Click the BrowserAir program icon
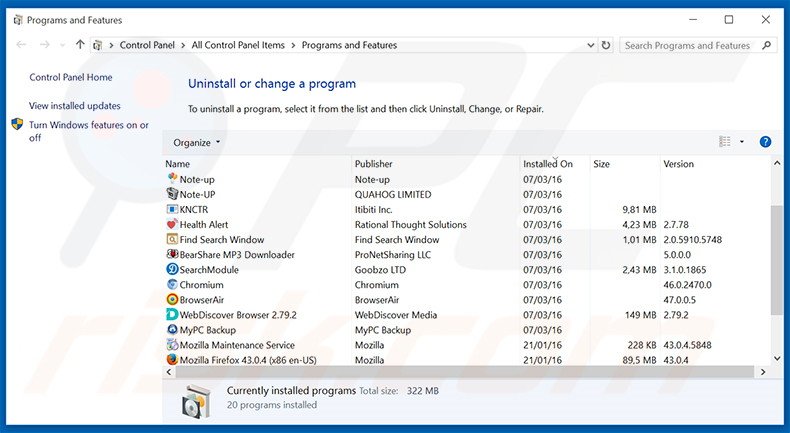 coord(172,299)
